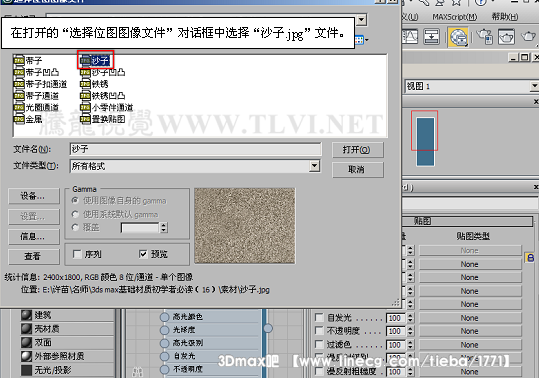Open the view menu icon dropdown

(x=361, y=40)
